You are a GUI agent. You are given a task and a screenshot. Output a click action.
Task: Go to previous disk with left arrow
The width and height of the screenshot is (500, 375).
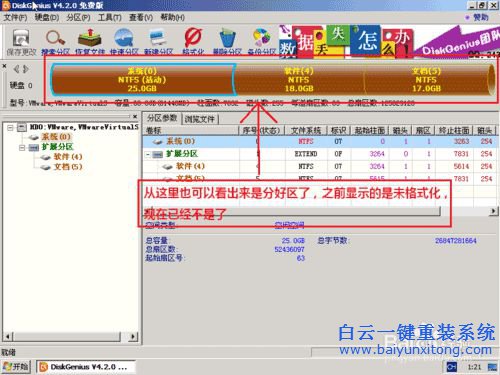16,69
